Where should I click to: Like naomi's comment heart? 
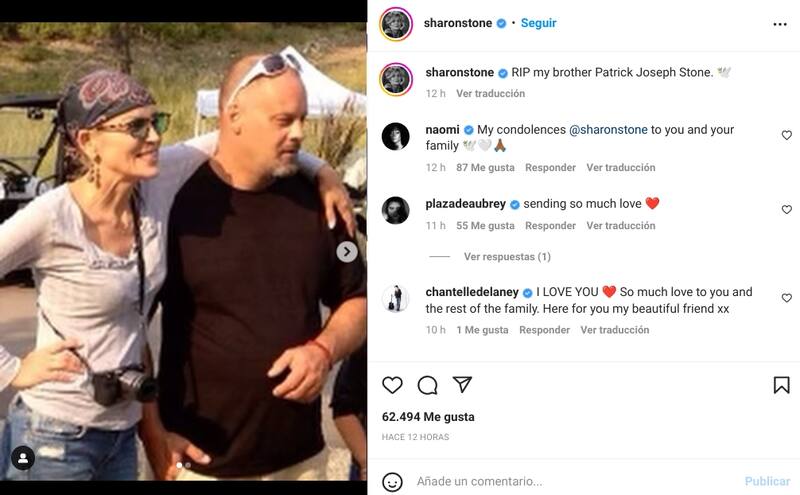click(786, 135)
